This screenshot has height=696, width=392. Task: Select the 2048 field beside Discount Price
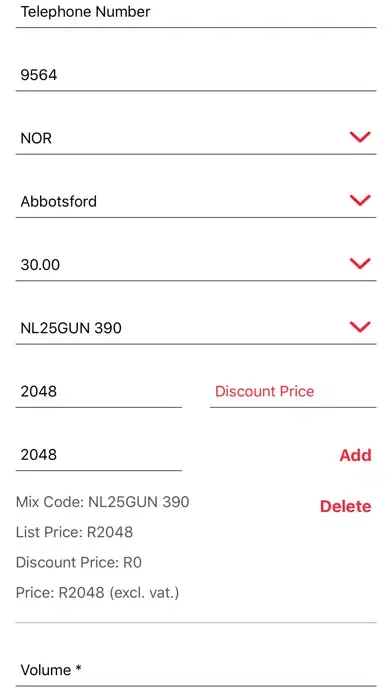(x=99, y=392)
